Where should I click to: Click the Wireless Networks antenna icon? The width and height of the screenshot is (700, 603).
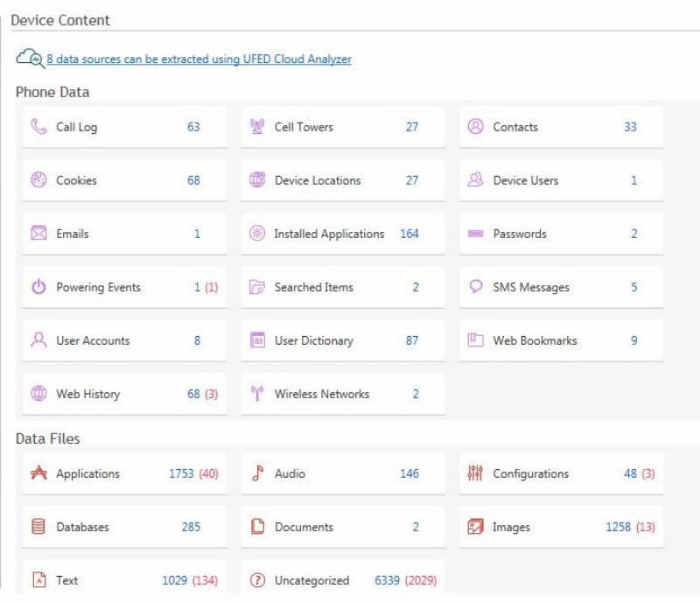click(257, 394)
